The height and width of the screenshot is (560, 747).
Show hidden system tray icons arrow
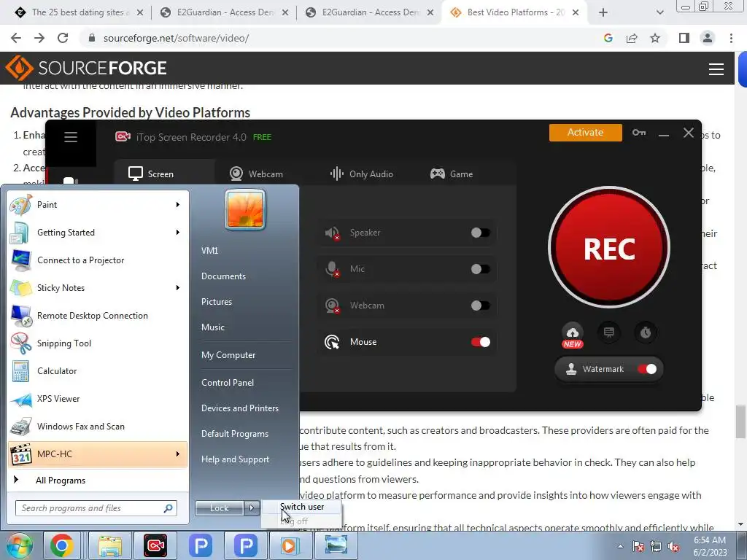pos(620,546)
